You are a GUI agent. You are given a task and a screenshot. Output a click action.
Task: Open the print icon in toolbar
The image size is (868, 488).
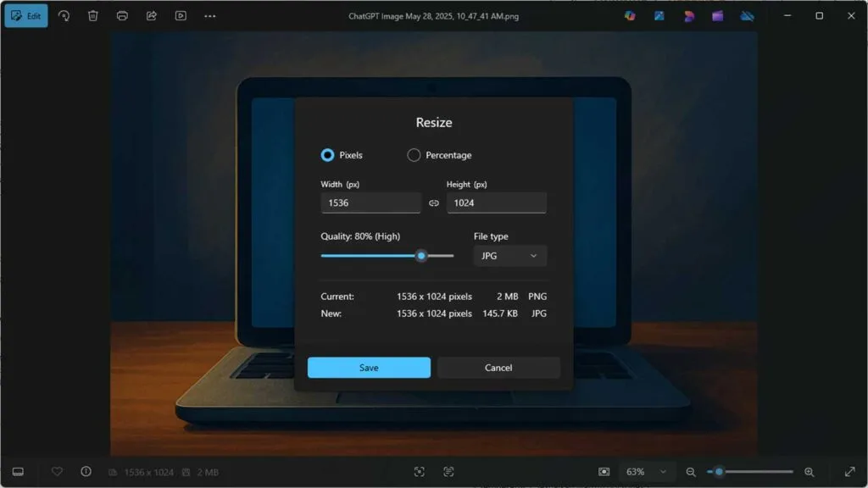[122, 16]
